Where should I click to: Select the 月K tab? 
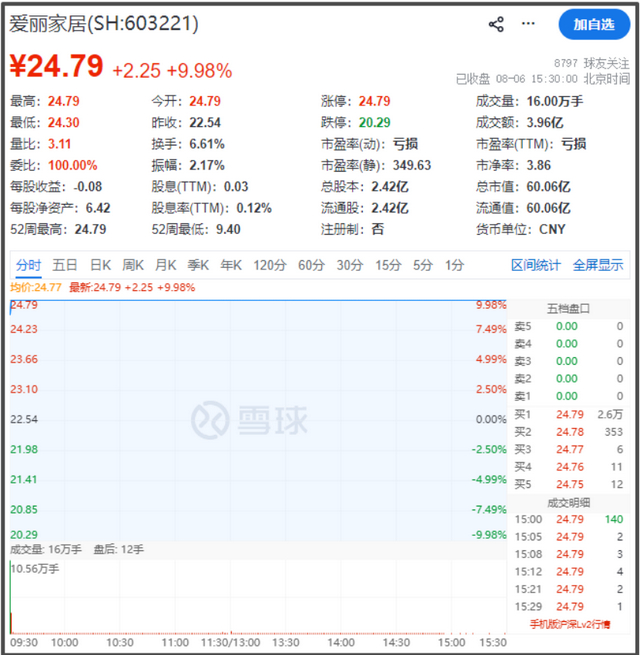pyautogui.click(x=165, y=265)
